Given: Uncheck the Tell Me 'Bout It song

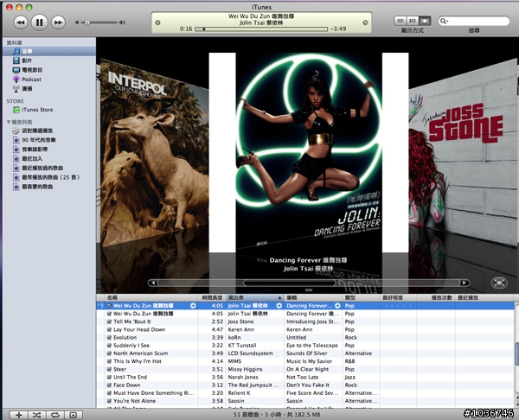Looking at the screenshot, I should pos(109,321).
